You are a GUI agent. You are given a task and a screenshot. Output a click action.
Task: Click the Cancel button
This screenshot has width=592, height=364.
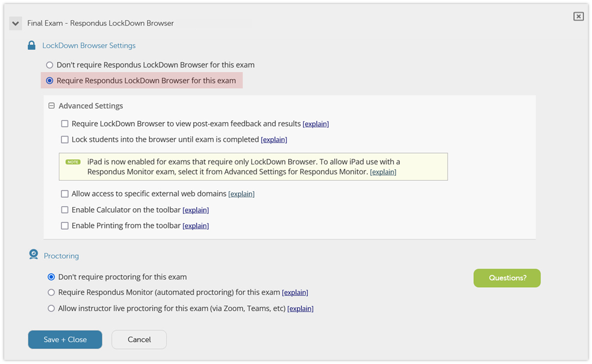tap(139, 340)
